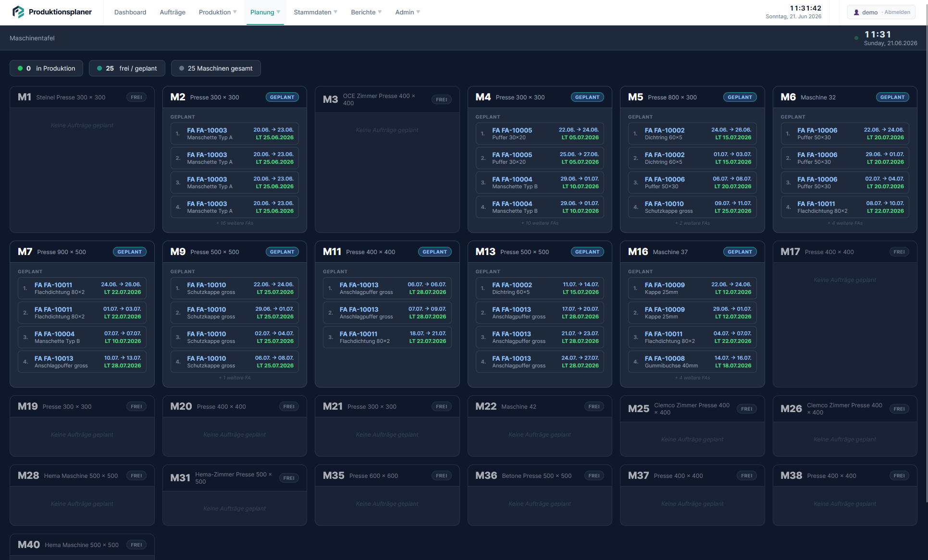This screenshot has width=928, height=560.
Task: Open FA-10010 row dated 02.07. → 04.07. on M9
Action: tap(235, 337)
